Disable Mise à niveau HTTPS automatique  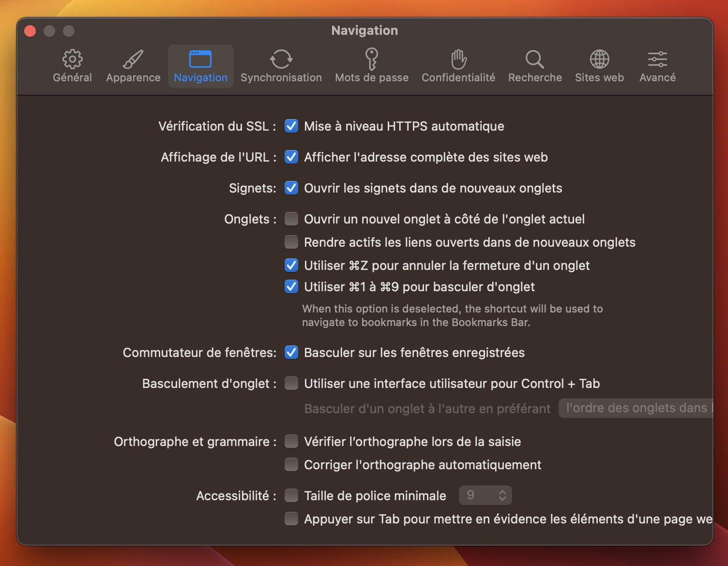291,126
